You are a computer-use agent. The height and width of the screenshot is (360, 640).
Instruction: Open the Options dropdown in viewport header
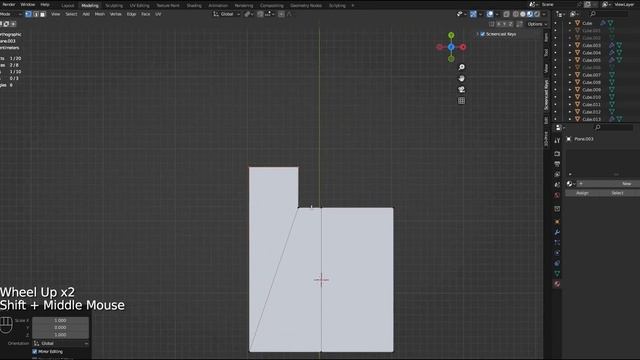[537, 24]
